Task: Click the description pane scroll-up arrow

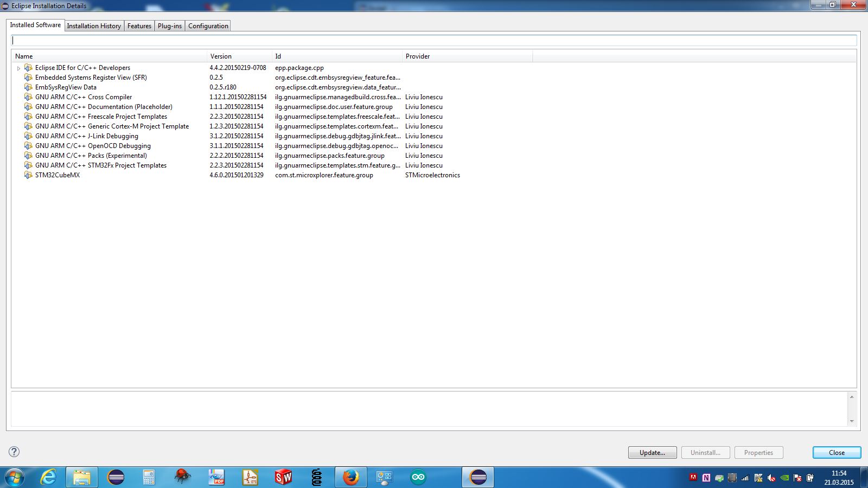Action: (852, 397)
